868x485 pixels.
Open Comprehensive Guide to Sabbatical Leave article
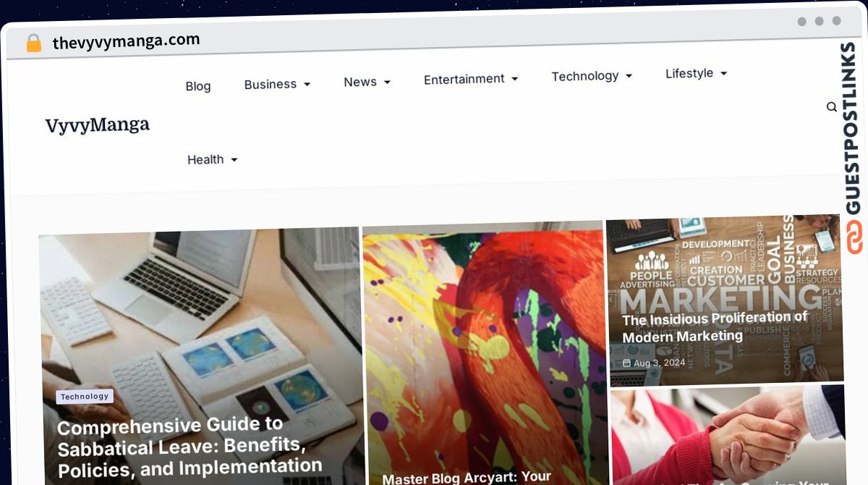click(190, 447)
